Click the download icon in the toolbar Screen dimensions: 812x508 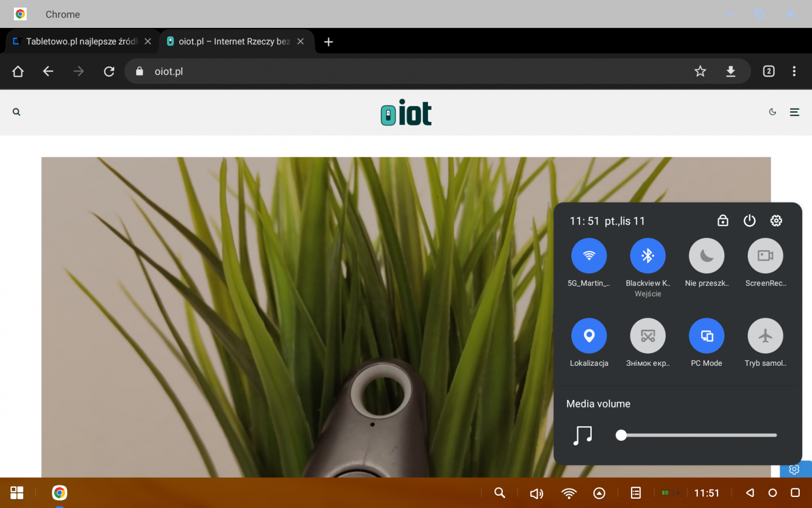pos(730,71)
